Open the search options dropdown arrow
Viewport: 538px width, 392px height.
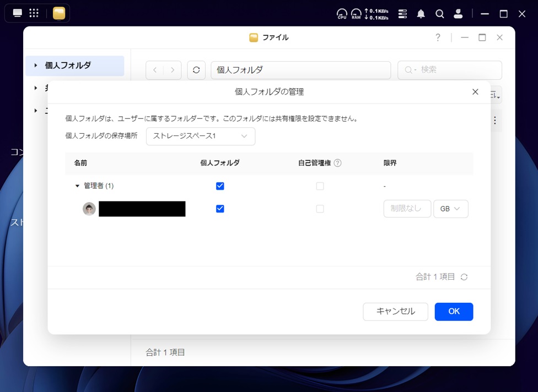(x=415, y=70)
